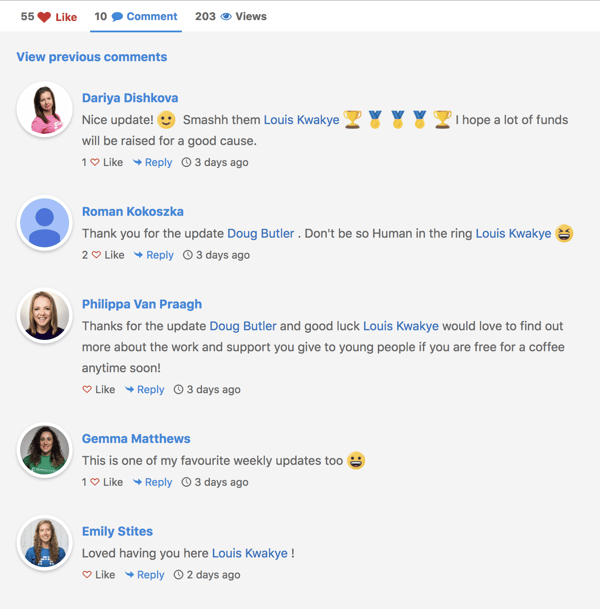
Task: Click heart icon under Emily Stites' comment
Action: point(87,574)
